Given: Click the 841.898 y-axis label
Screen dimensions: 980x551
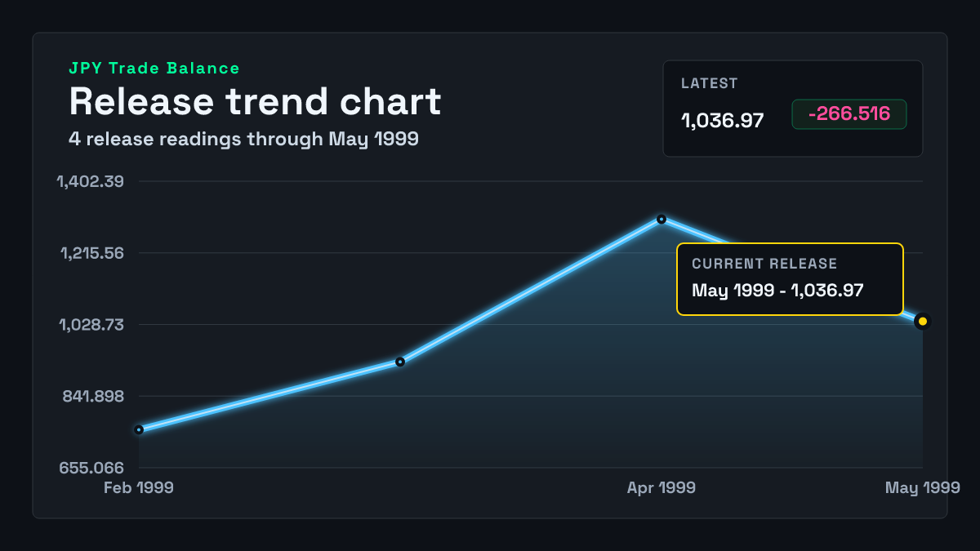Looking at the screenshot, I should click(x=93, y=397).
